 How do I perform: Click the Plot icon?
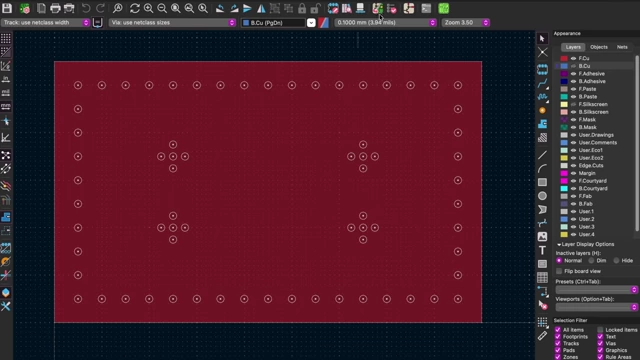[x=69, y=8]
